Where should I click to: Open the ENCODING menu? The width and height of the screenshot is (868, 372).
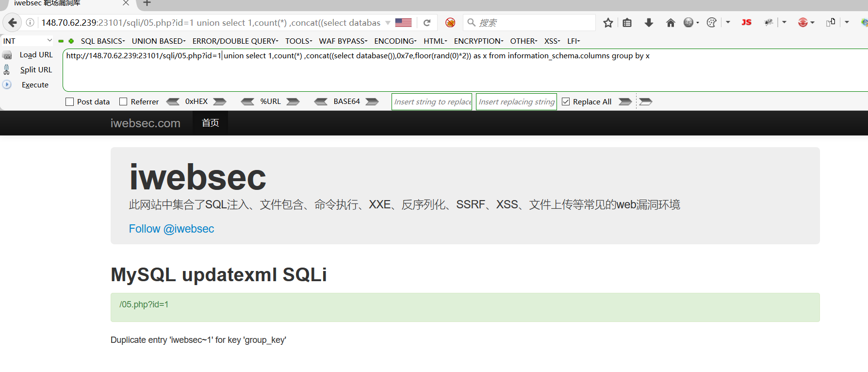tap(395, 41)
